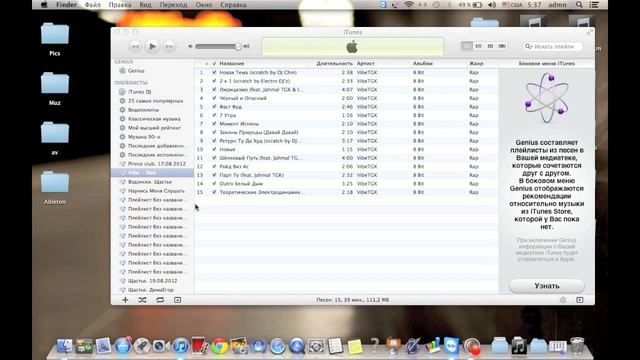Sort by Артист column header
Viewport: 640px width, 360px height.
click(366, 64)
